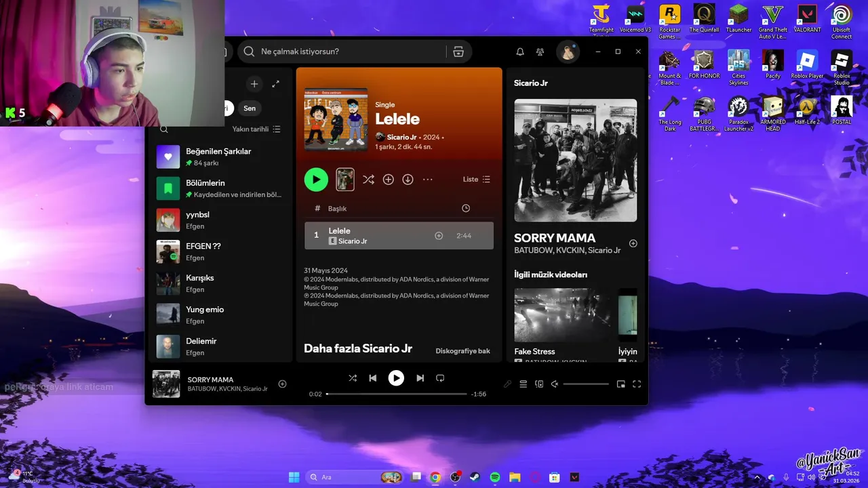Seek on the song progress bar

click(397, 394)
